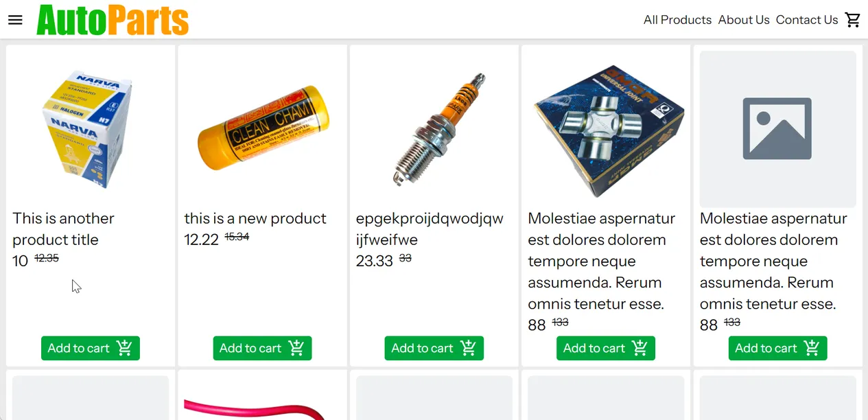Open Contact Us link
The height and width of the screenshot is (420, 868).
click(807, 20)
